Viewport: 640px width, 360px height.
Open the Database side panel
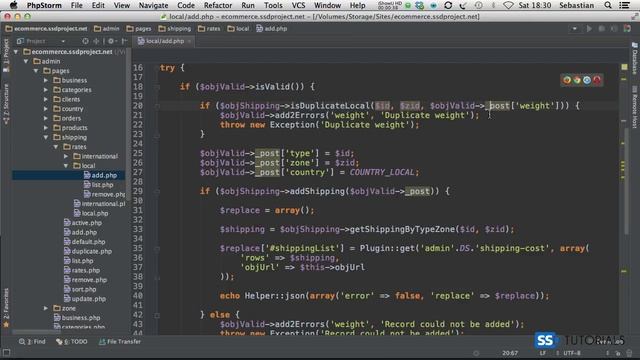click(635, 59)
